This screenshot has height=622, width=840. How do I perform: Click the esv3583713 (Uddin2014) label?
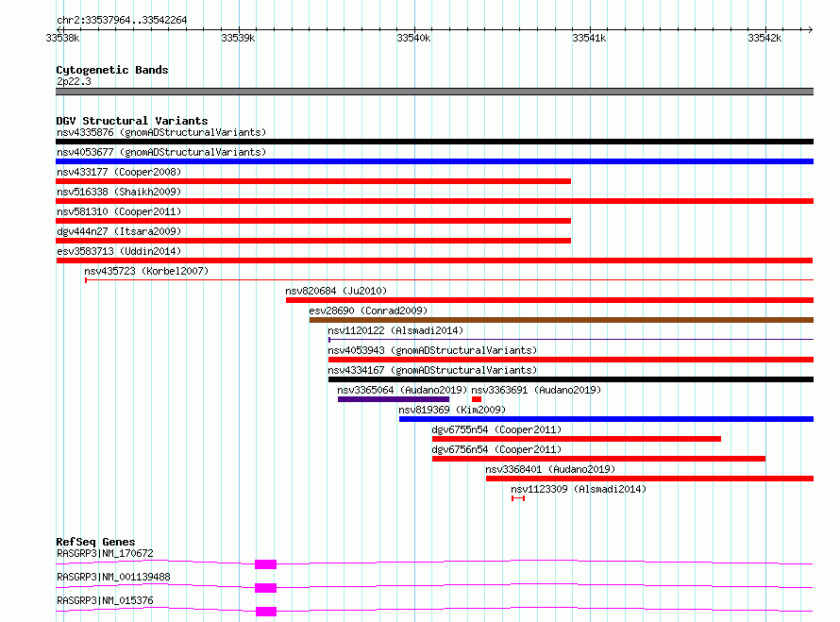click(x=119, y=251)
